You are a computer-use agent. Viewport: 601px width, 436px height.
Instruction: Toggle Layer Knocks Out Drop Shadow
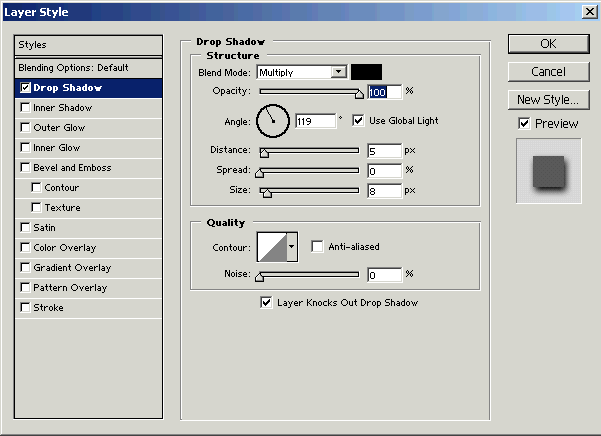pos(266,302)
